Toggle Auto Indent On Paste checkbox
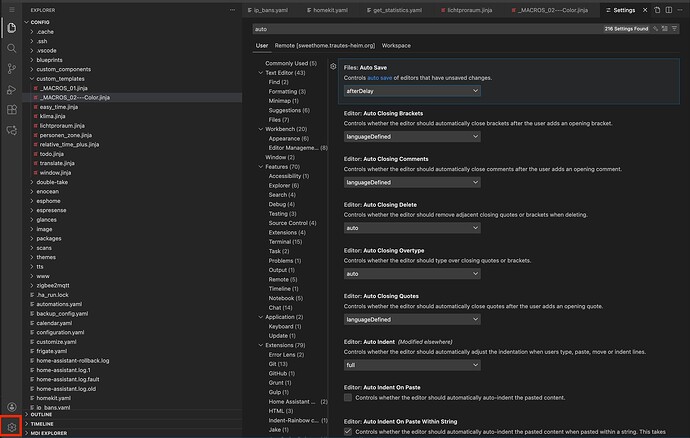The image size is (690, 438). click(348, 398)
